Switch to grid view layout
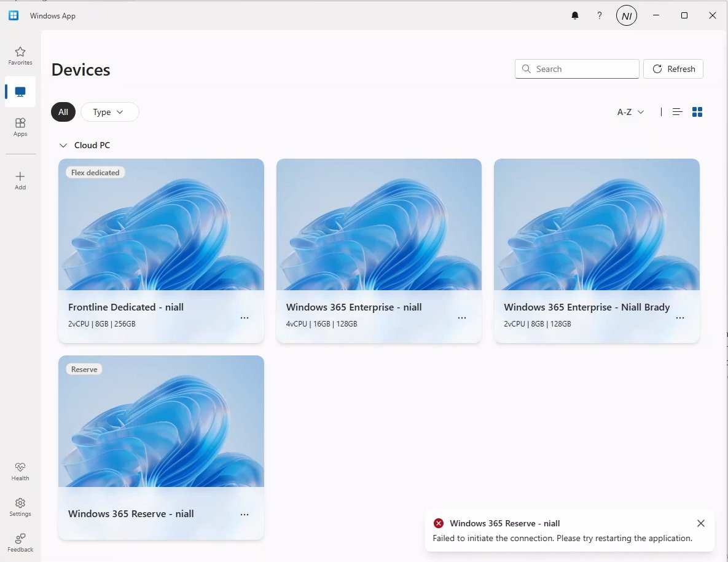 (x=697, y=111)
